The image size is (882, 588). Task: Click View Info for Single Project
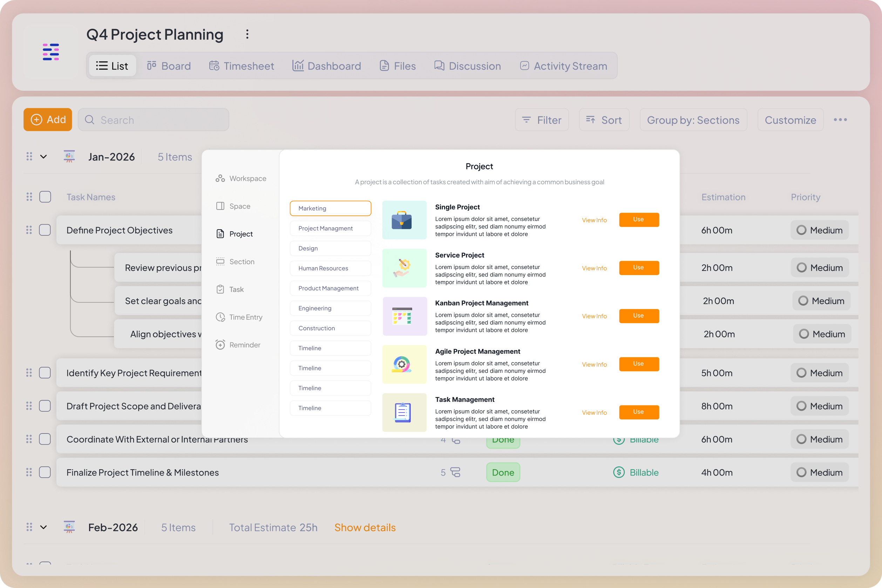(x=594, y=220)
